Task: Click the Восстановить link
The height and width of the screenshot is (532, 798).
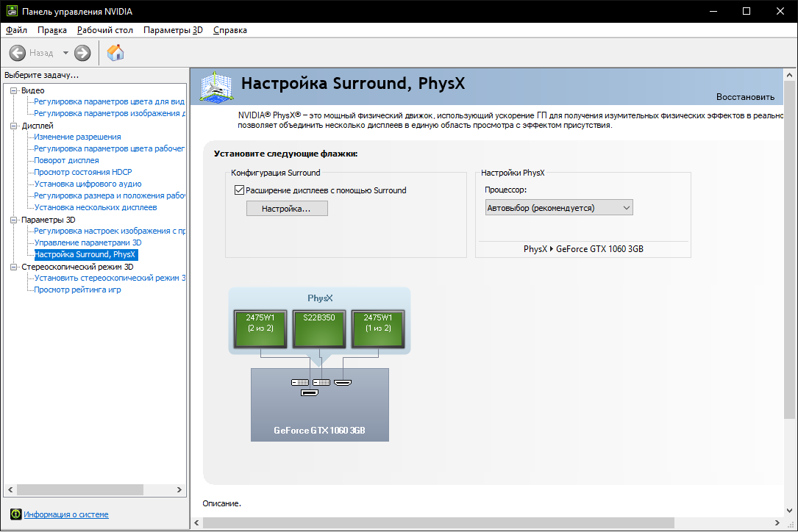Action: click(745, 97)
